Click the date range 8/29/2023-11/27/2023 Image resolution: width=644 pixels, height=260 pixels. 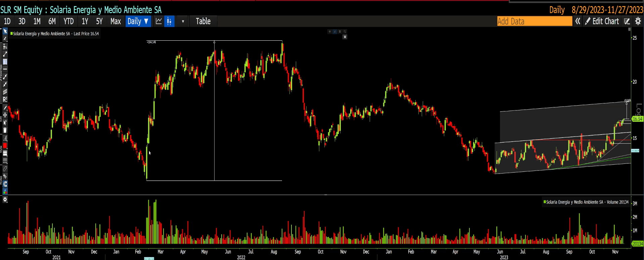point(608,10)
